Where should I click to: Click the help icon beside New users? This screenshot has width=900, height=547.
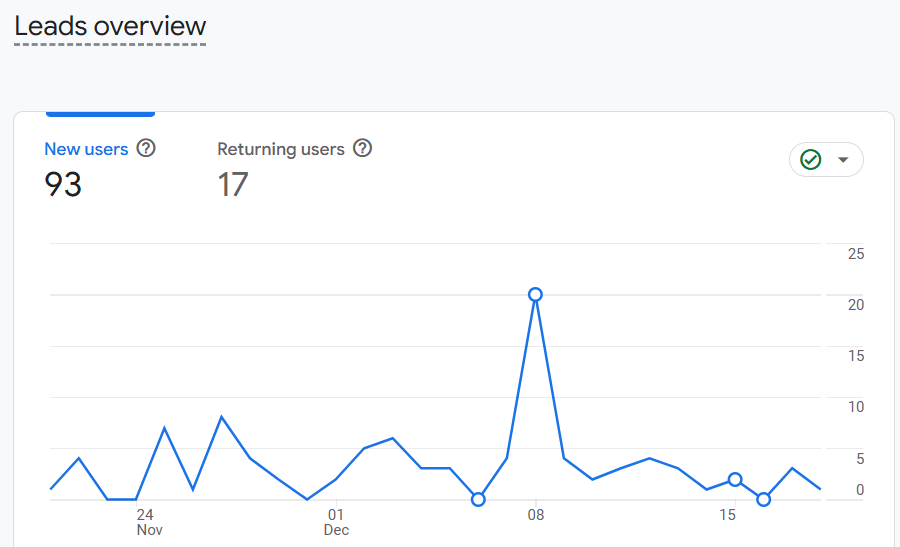[146, 149]
